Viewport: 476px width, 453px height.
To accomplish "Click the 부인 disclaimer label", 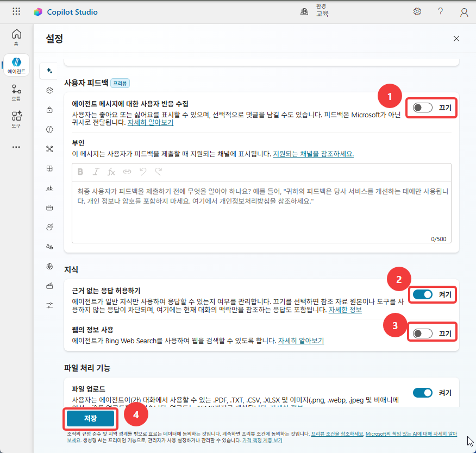I will 78,143.
